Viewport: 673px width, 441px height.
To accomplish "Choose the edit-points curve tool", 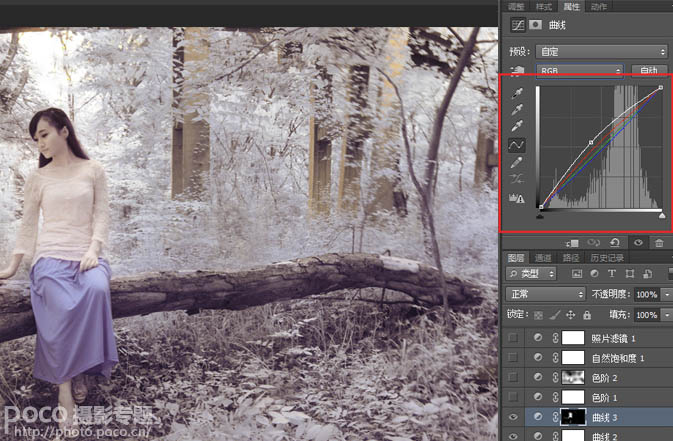I will [516, 145].
